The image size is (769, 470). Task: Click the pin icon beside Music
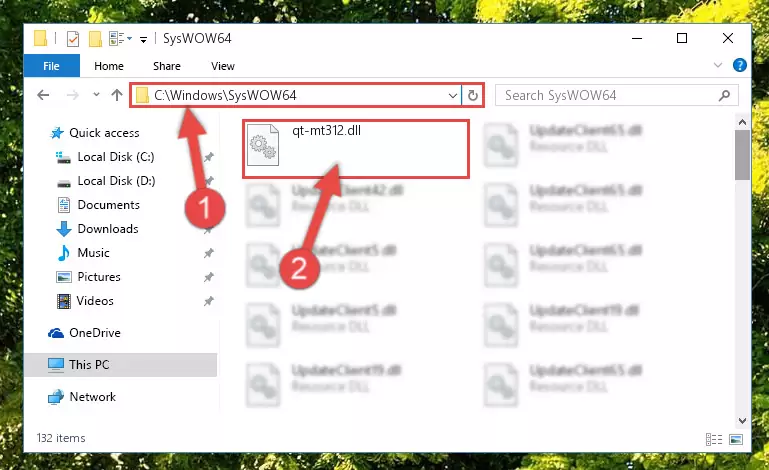tap(209, 253)
